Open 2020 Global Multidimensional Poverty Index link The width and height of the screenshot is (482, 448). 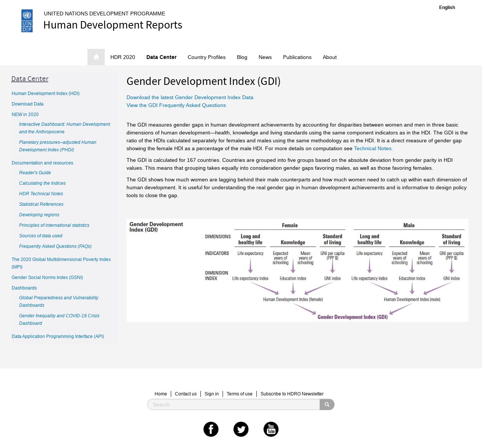pyautogui.click(x=61, y=263)
